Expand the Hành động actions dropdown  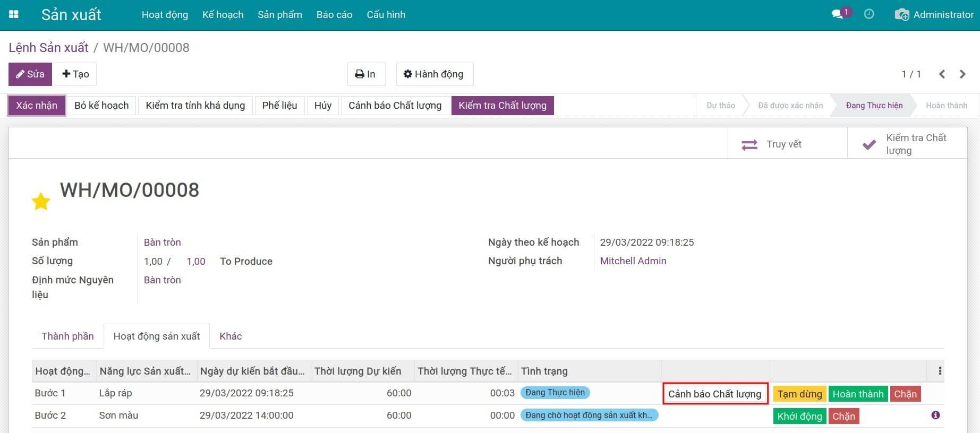pos(434,74)
